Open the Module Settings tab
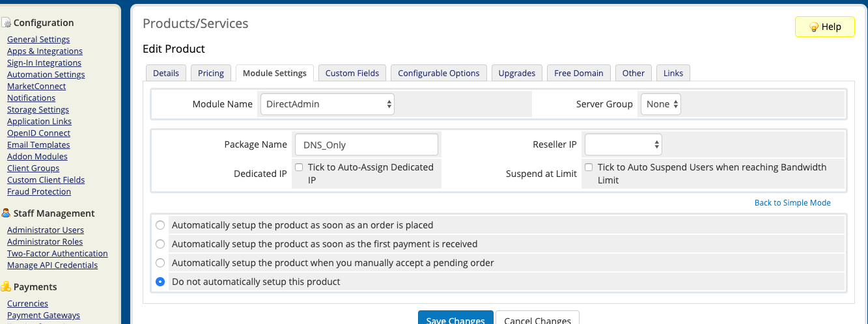Image resolution: width=868 pixels, height=324 pixels. point(275,73)
